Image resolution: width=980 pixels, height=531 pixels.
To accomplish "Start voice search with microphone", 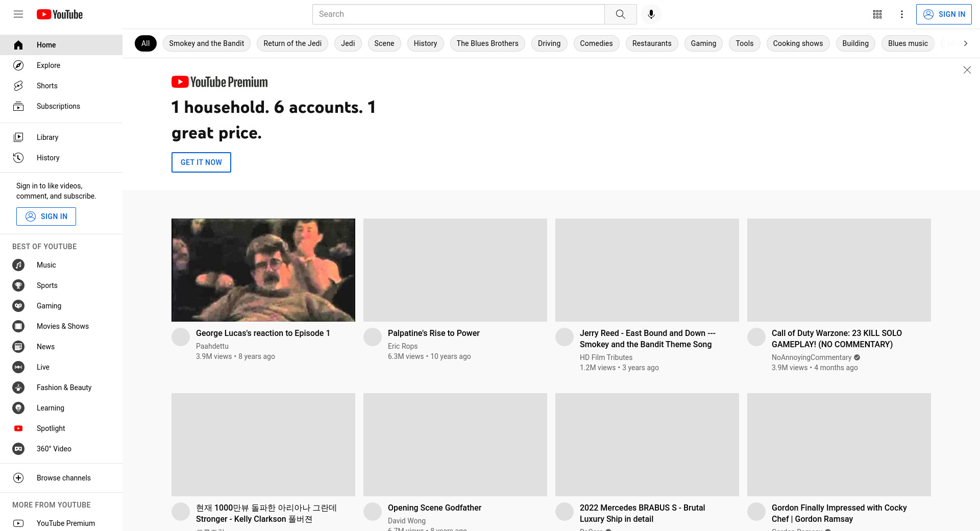I will tap(651, 14).
